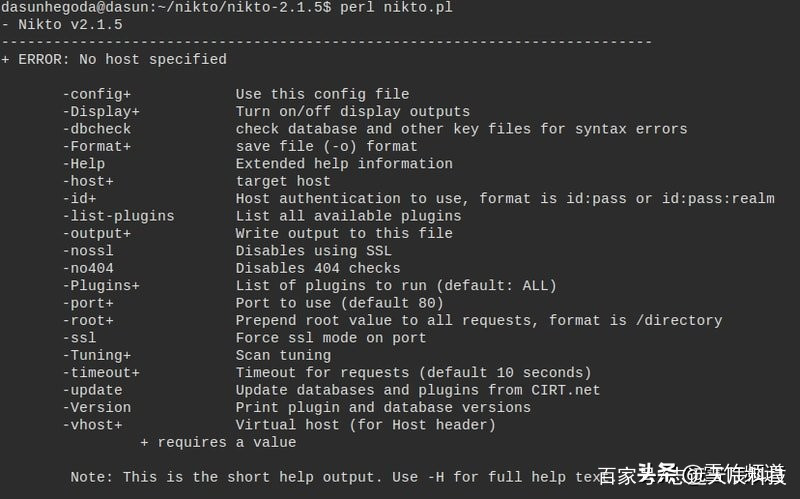Click the -config+ option
This screenshot has height=499, width=800.
96,94
